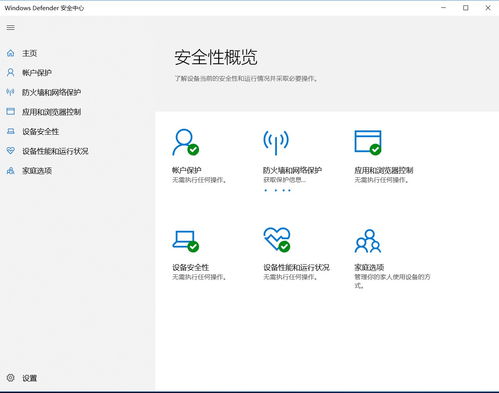Click the 安全性概览 heading
The width and height of the screenshot is (499, 393).
point(216,57)
